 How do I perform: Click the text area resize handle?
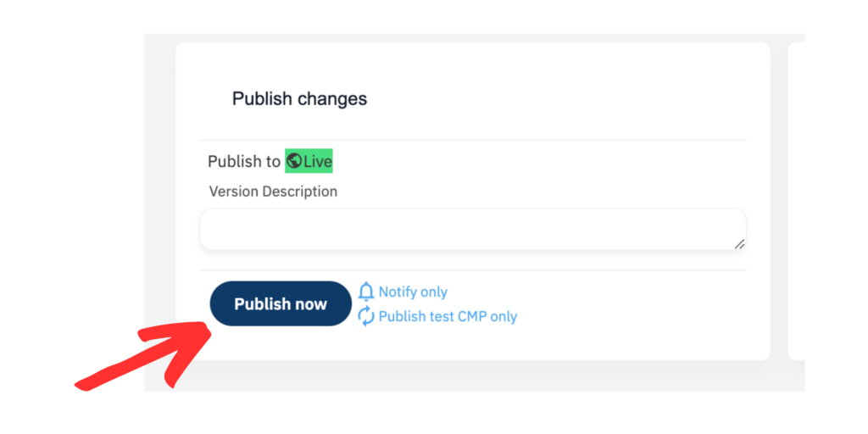click(739, 244)
